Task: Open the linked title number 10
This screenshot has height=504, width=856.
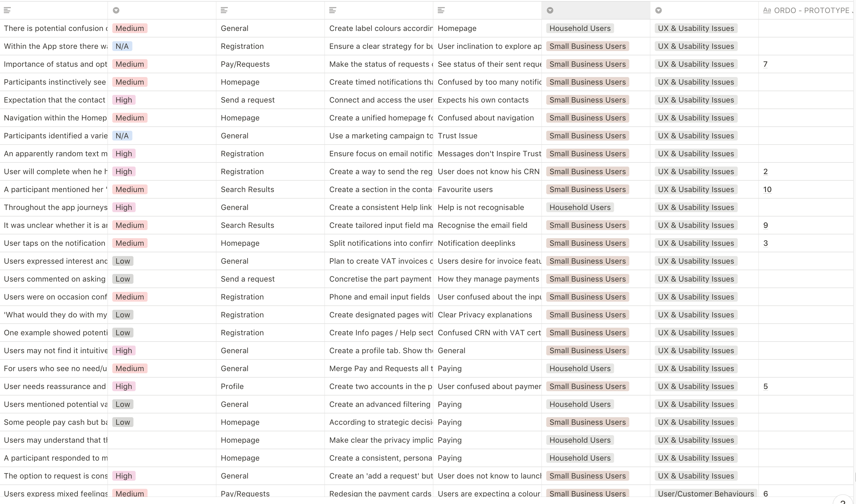Action: click(x=767, y=190)
